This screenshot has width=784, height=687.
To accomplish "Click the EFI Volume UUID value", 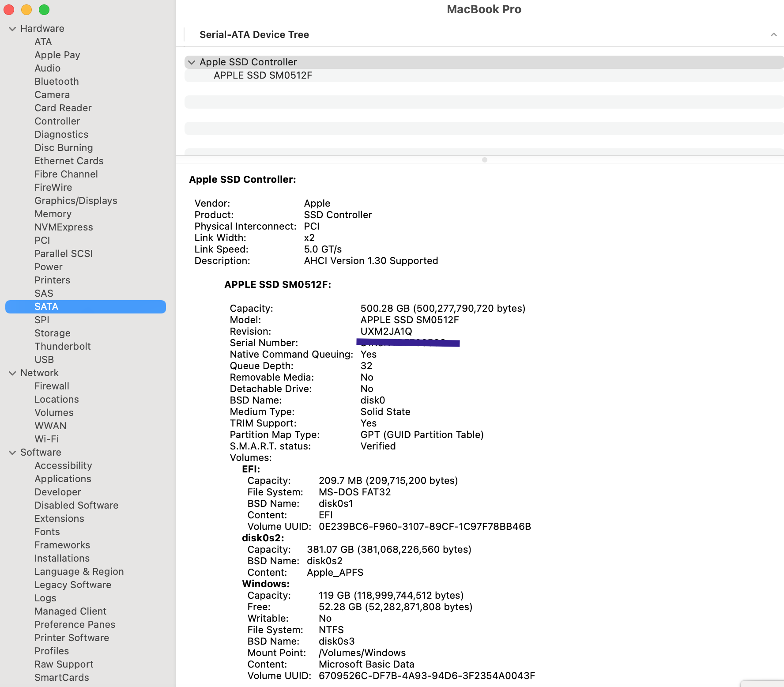I will pyautogui.click(x=425, y=527).
